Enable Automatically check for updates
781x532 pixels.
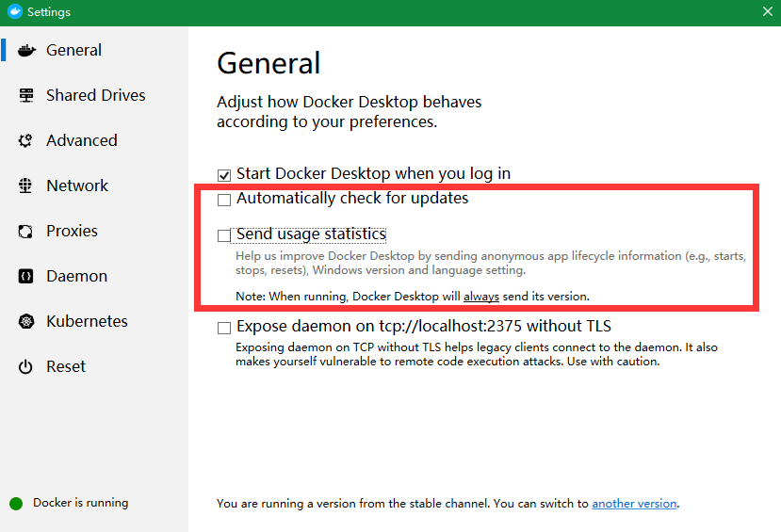pos(224,200)
